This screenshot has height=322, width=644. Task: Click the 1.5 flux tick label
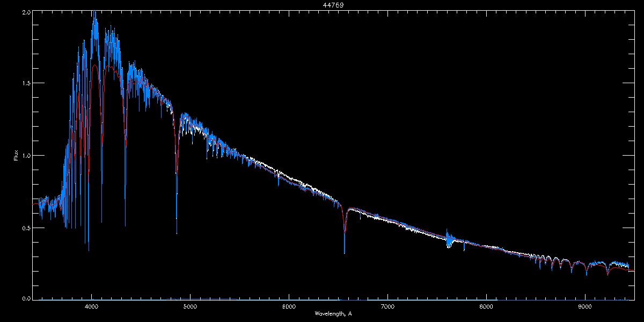coord(26,83)
